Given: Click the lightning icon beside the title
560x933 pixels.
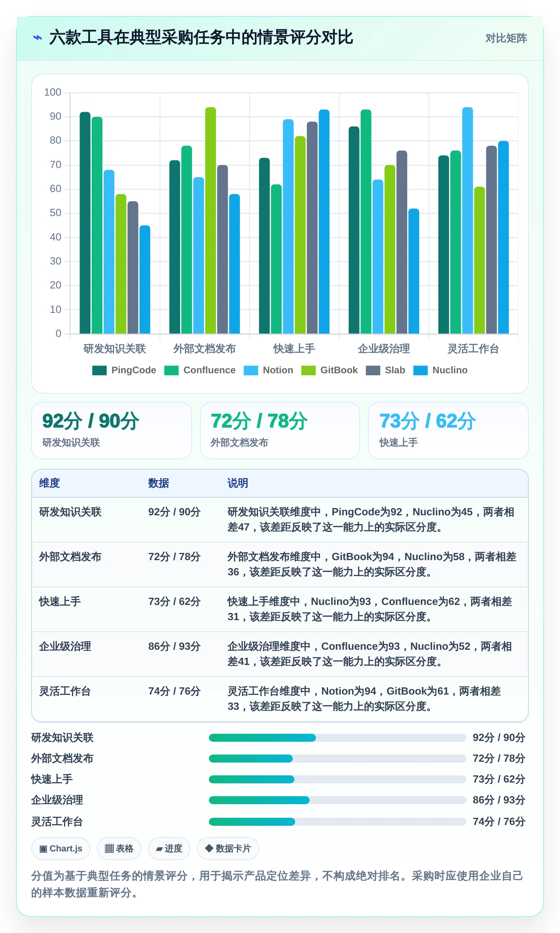Looking at the screenshot, I should (x=37, y=38).
